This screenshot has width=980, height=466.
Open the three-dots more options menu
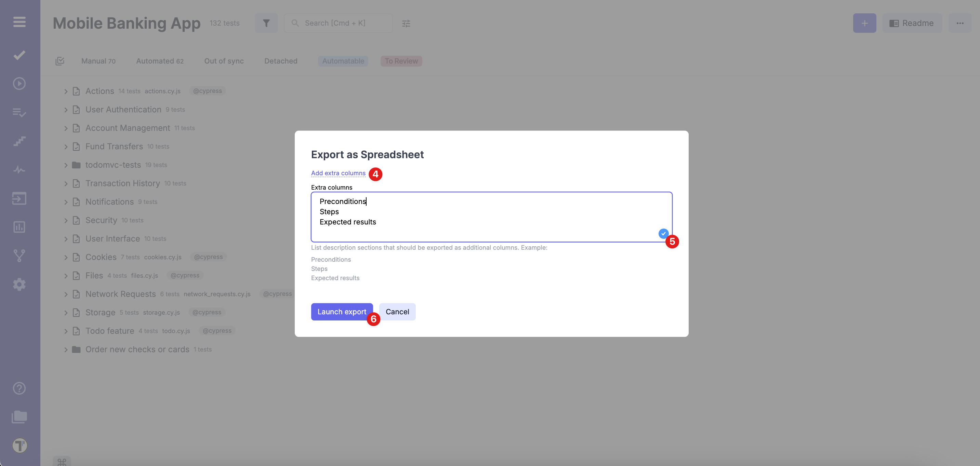(x=960, y=23)
